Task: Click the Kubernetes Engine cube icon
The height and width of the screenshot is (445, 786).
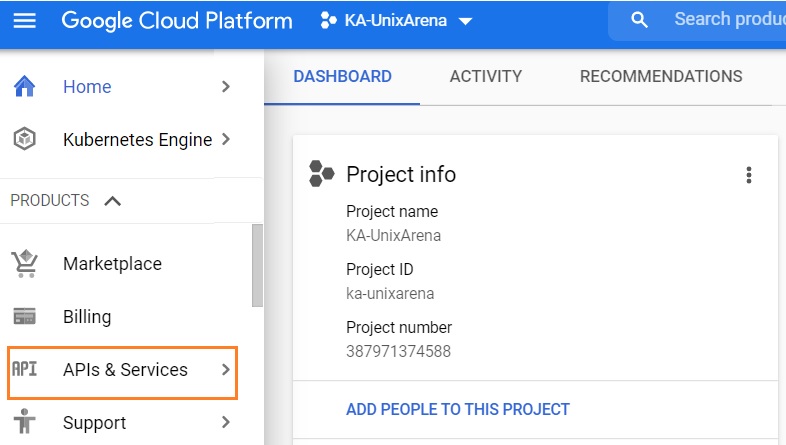Action: click(x=24, y=139)
